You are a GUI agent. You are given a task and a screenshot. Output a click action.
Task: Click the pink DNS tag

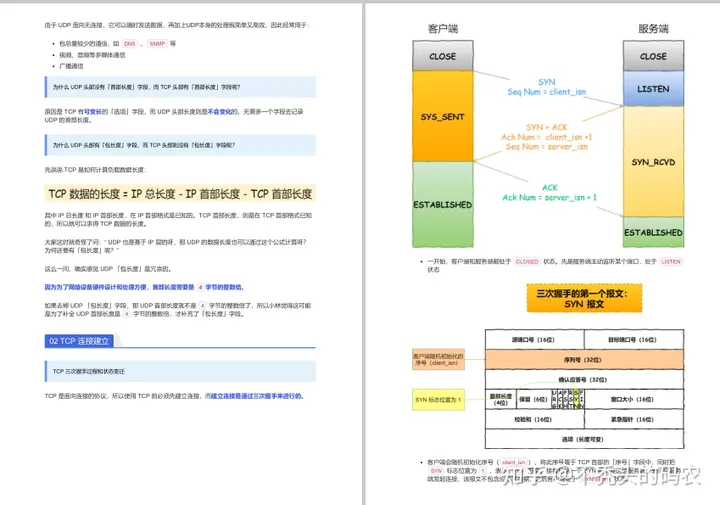click(130, 44)
